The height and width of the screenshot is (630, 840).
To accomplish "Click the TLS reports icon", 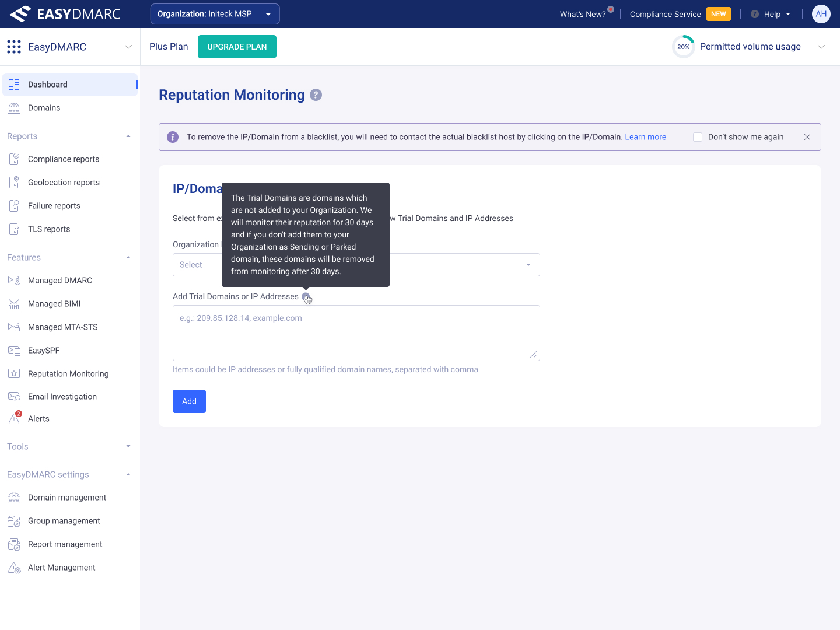I will 14,229.
